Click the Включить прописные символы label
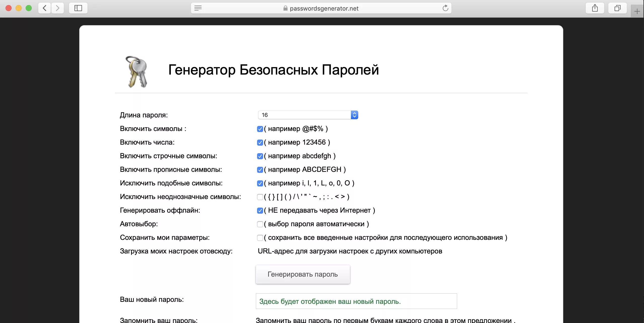The height and width of the screenshot is (323, 644). pos(171,170)
